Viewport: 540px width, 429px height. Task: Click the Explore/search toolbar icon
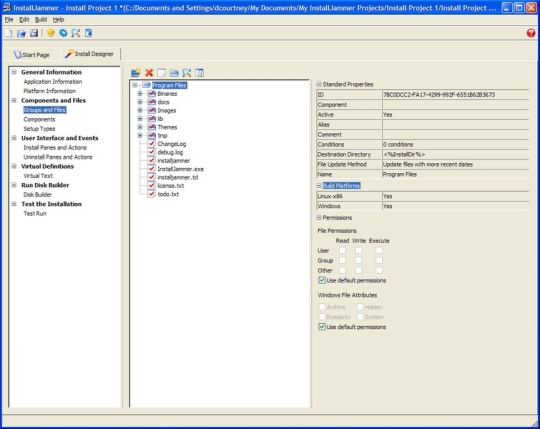76,33
